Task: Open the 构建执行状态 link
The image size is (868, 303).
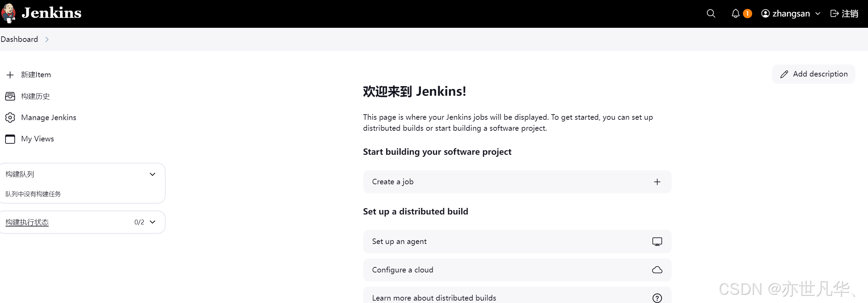Action: click(27, 222)
